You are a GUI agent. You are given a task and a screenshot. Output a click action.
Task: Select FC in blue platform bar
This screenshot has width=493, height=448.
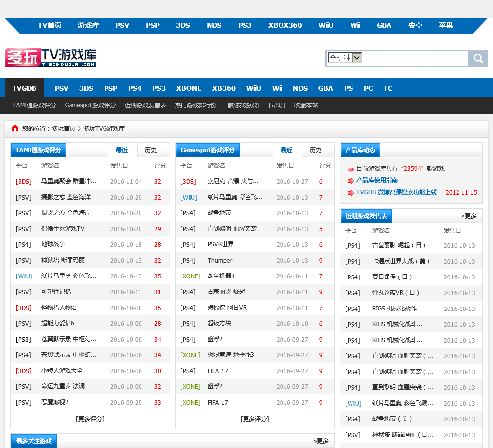point(388,88)
